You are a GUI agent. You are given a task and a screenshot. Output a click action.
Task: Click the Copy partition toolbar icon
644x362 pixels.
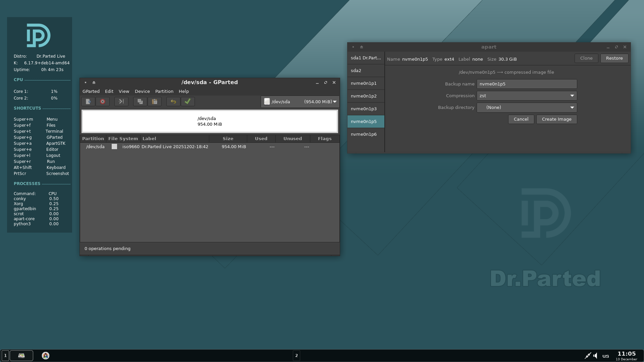pyautogui.click(x=140, y=102)
